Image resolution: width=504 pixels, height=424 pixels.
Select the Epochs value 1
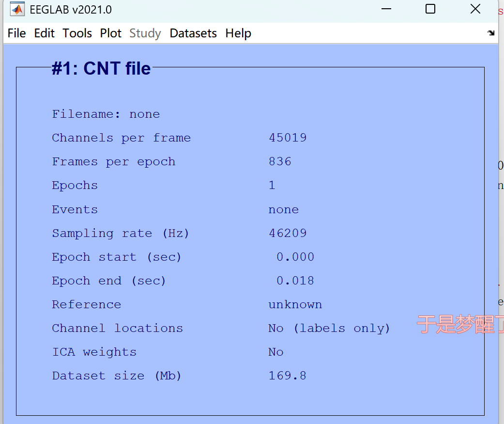[272, 185]
